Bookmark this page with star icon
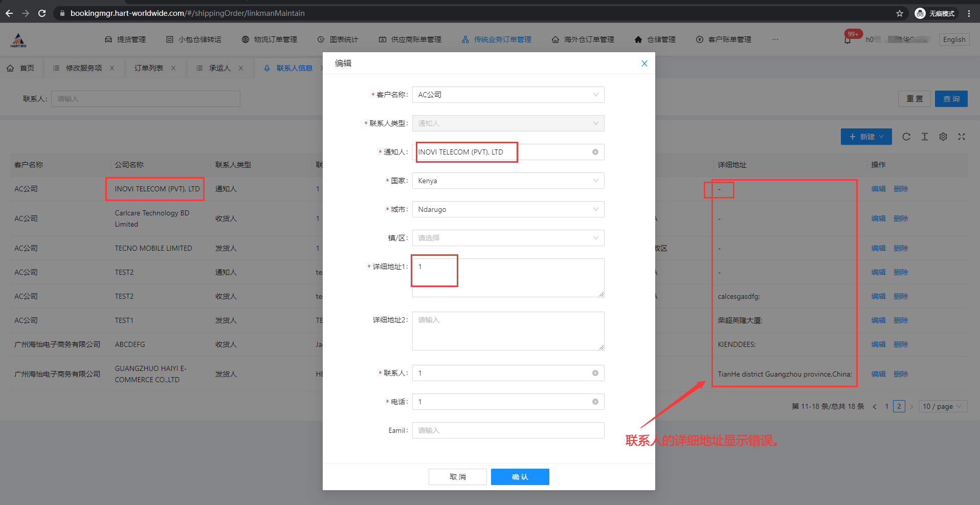 [x=899, y=13]
